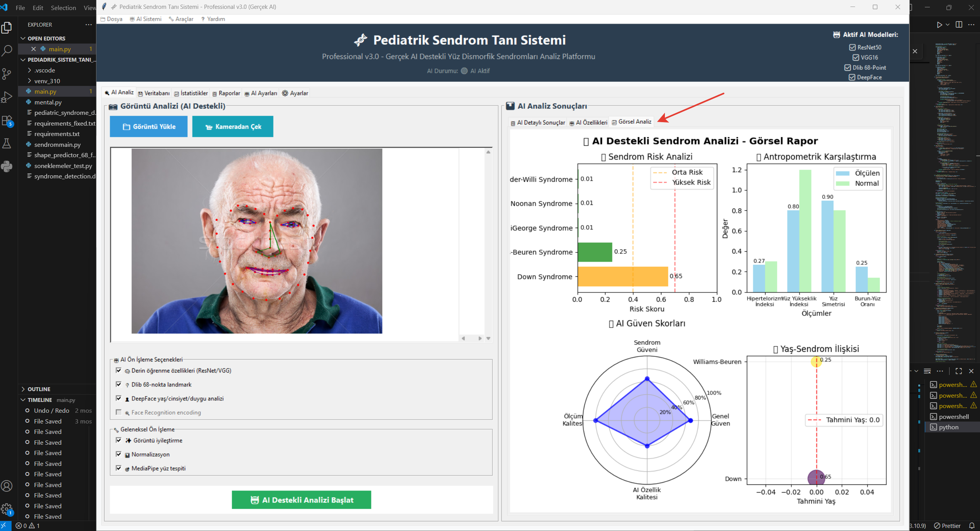
Task: Collapse the OPEN EDITORS section
Action: 46,38
